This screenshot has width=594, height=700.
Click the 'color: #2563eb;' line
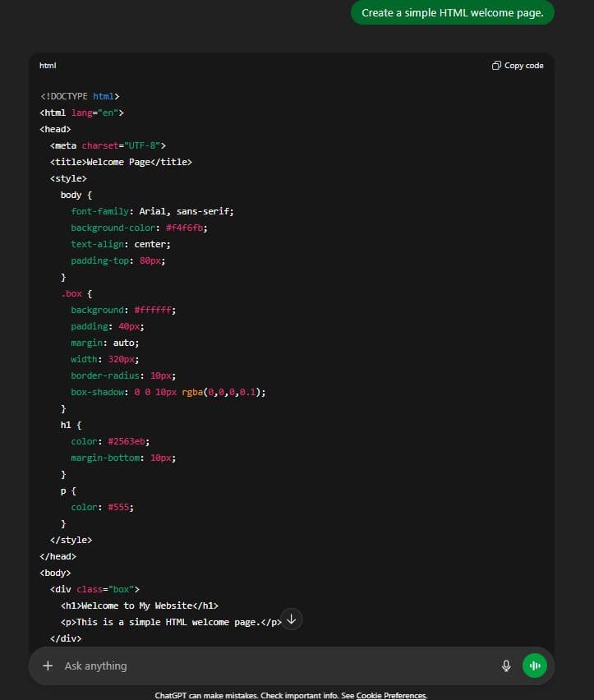[x=110, y=441]
